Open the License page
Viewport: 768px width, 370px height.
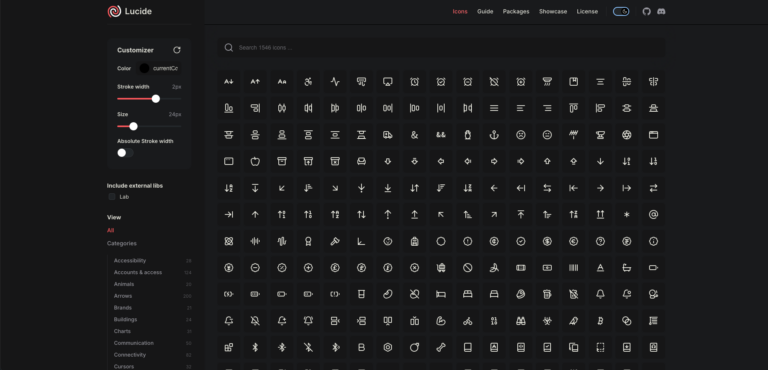tap(587, 11)
